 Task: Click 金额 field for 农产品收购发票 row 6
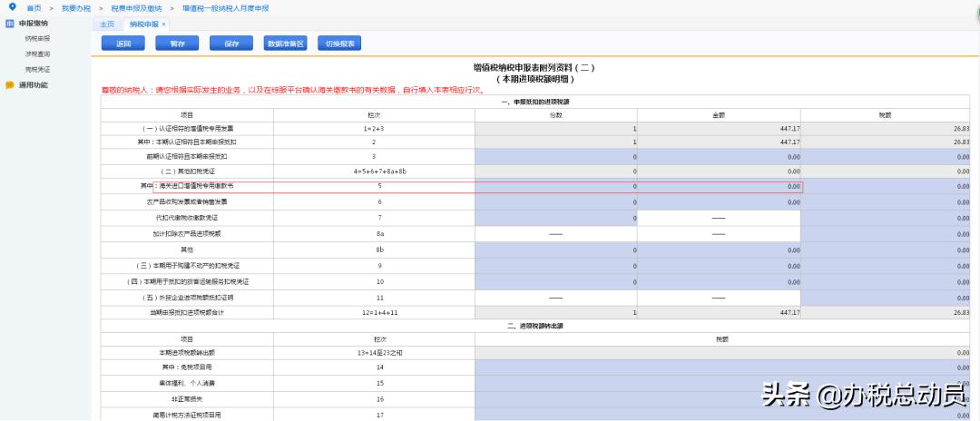pyautogui.click(x=719, y=202)
